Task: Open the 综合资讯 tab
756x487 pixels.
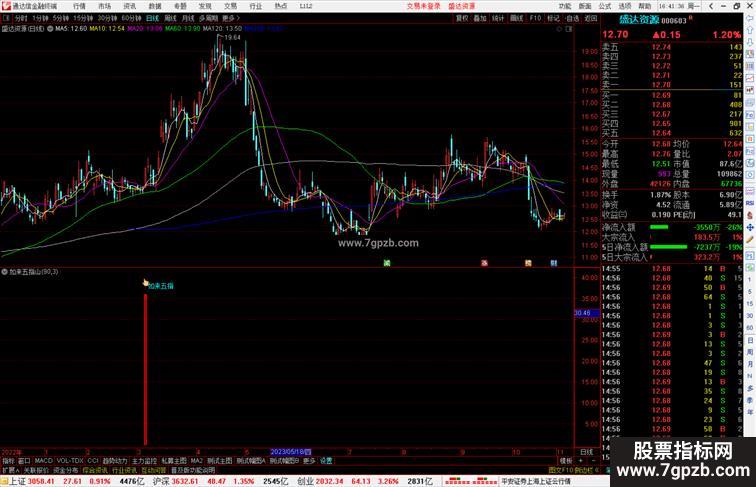Action: point(95,470)
